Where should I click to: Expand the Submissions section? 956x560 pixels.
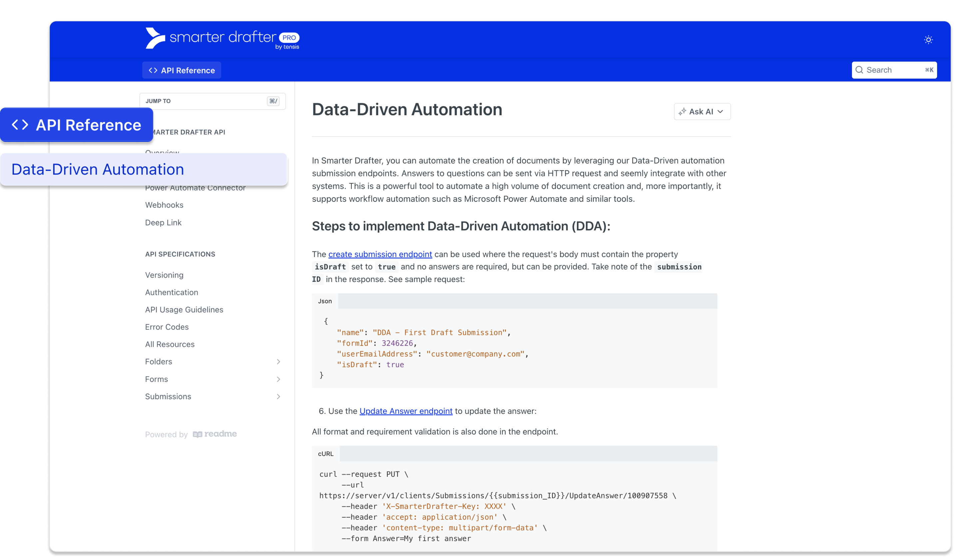(278, 396)
